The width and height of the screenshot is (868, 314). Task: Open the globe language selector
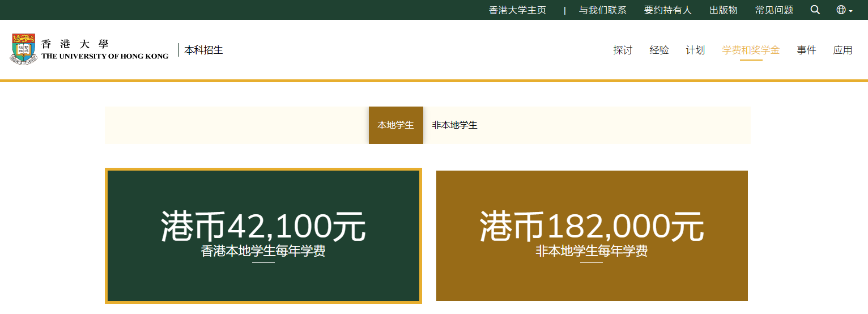pos(844,10)
